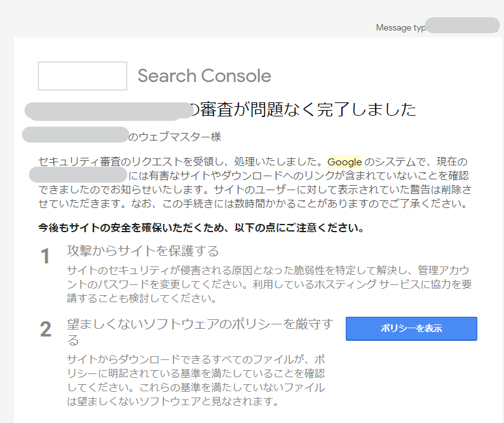Click the paragraph starting セキュリティ審査のリクエスト
Viewport: 504px width, 423px height.
(255, 183)
